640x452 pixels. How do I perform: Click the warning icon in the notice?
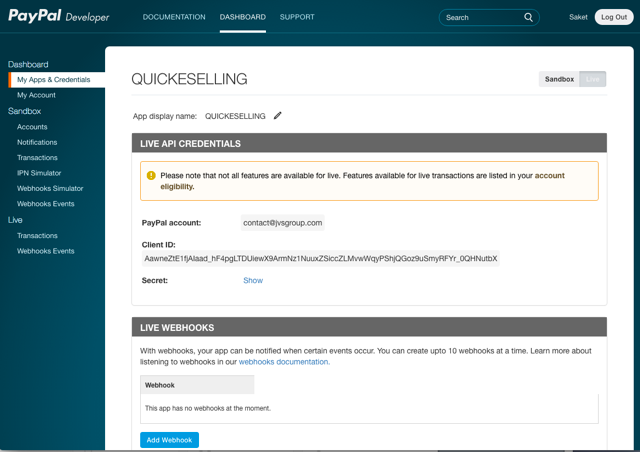[x=151, y=176]
